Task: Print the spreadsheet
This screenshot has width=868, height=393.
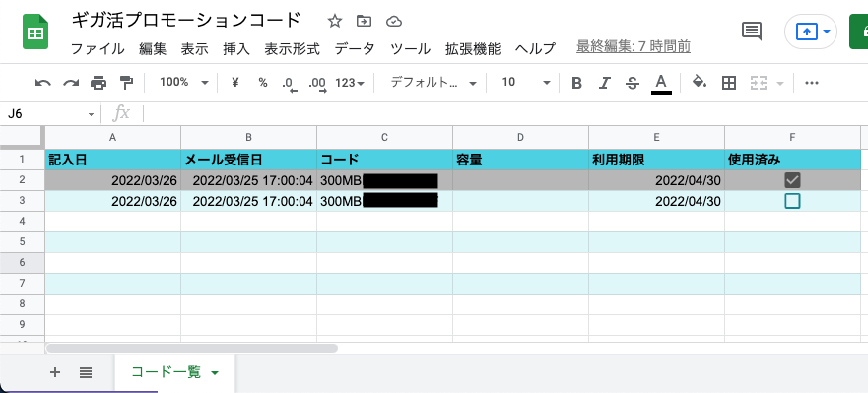Action: click(x=99, y=83)
